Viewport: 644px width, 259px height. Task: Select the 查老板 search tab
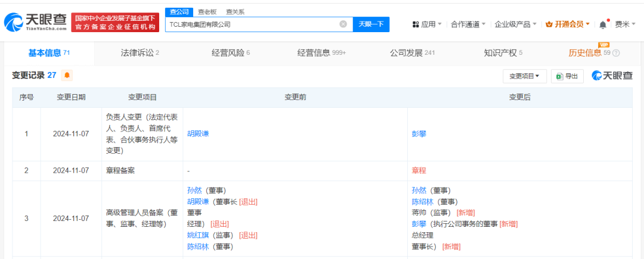coord(207,12)
